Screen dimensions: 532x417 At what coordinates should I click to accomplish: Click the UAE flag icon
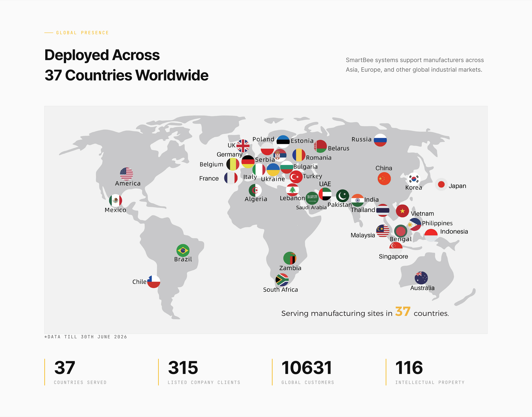tap(325, 194)
